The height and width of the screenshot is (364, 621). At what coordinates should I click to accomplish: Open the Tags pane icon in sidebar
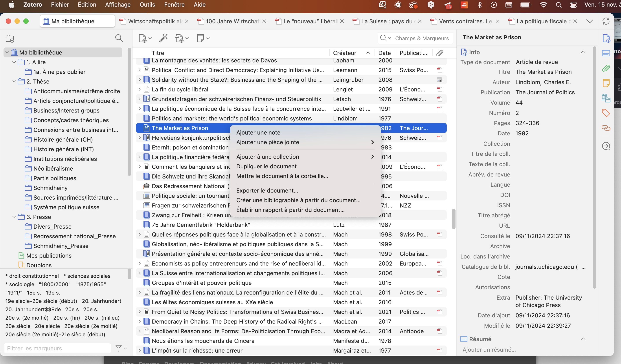pyautogui.click(x=606, y=113)
